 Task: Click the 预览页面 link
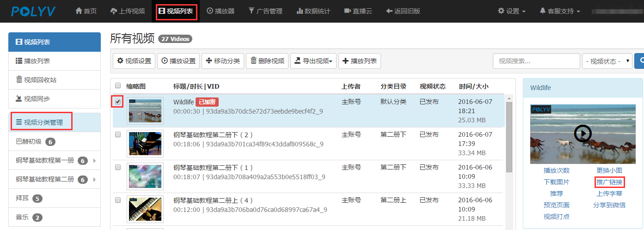(x=557, y=205)
